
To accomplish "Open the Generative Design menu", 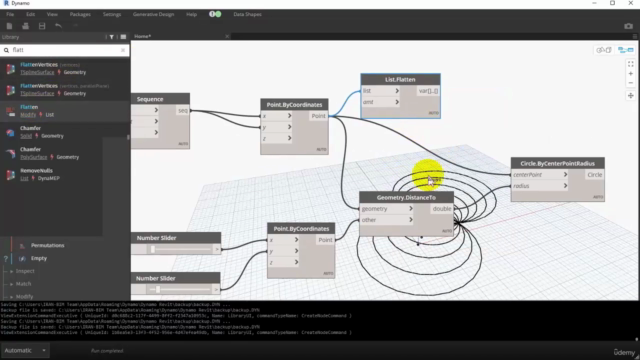I will point(153,14).
